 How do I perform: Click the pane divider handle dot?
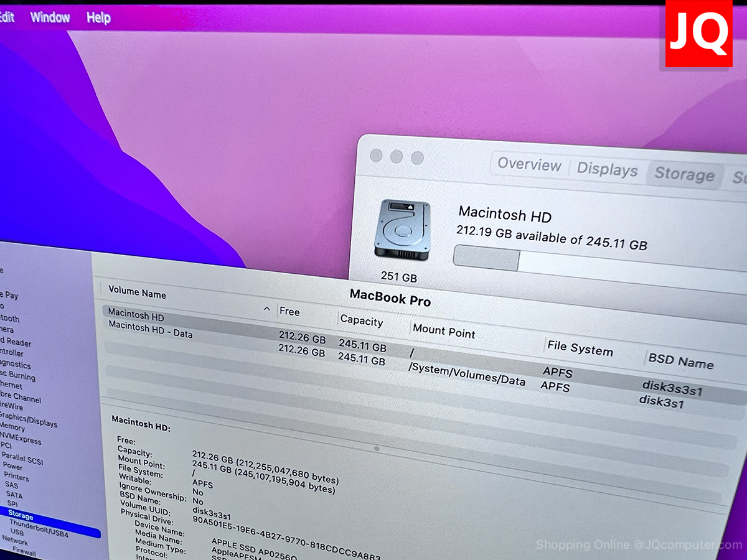pyautogui.click(x=377, y=448)
